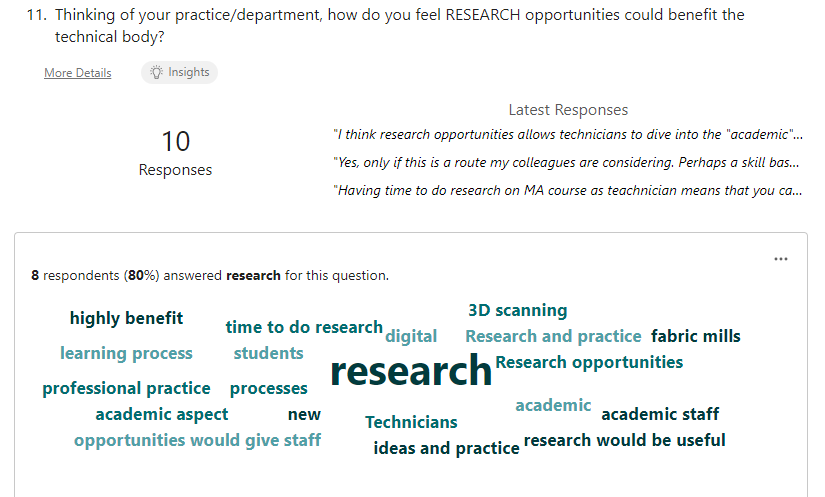Open the three-dots options menu on the word cloud card
This screenshot has width=825, height=497.
(x=781, y=259)
